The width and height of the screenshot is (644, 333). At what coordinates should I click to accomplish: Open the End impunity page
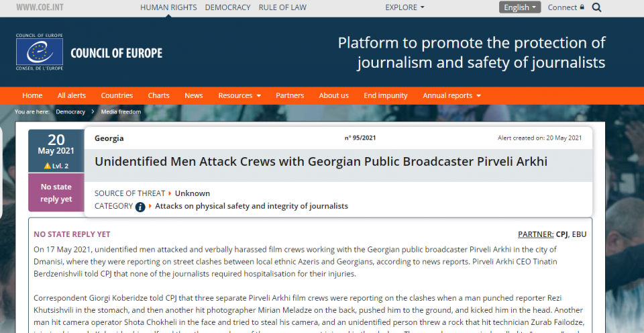coord(385,95)
